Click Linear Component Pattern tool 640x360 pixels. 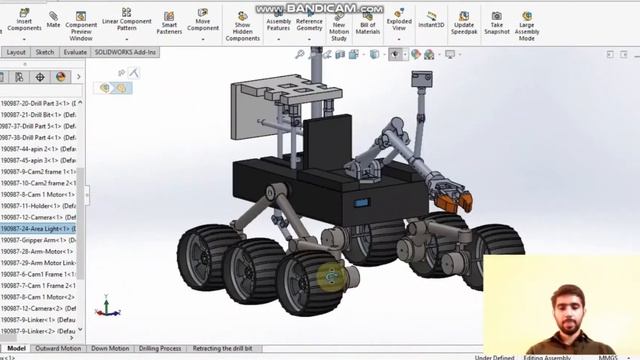coord(127,19)
